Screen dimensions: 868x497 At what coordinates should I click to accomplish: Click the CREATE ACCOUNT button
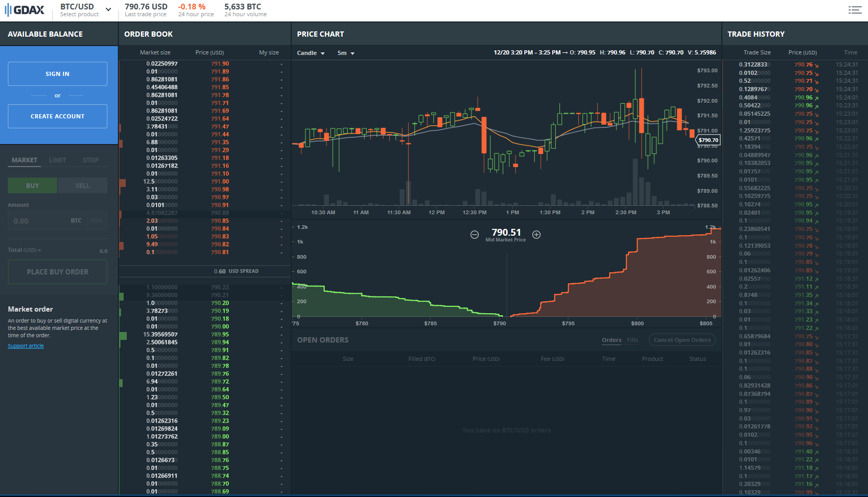coord(58,116)
